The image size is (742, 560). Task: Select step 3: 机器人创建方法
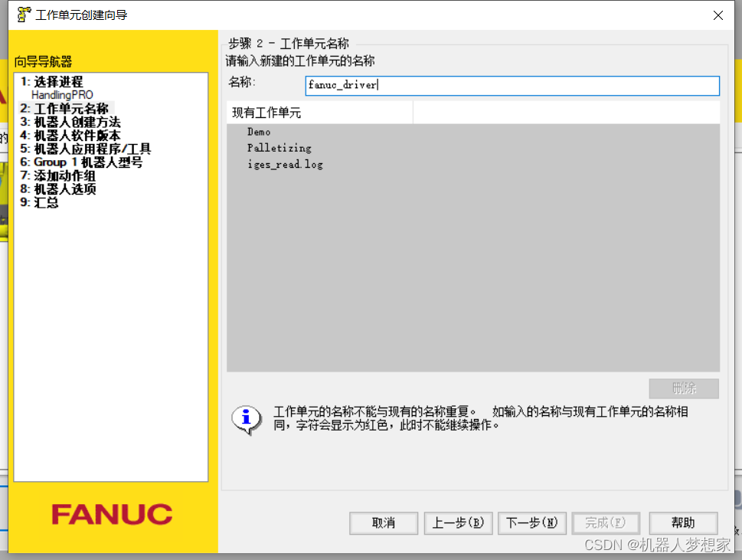(70, 122)
